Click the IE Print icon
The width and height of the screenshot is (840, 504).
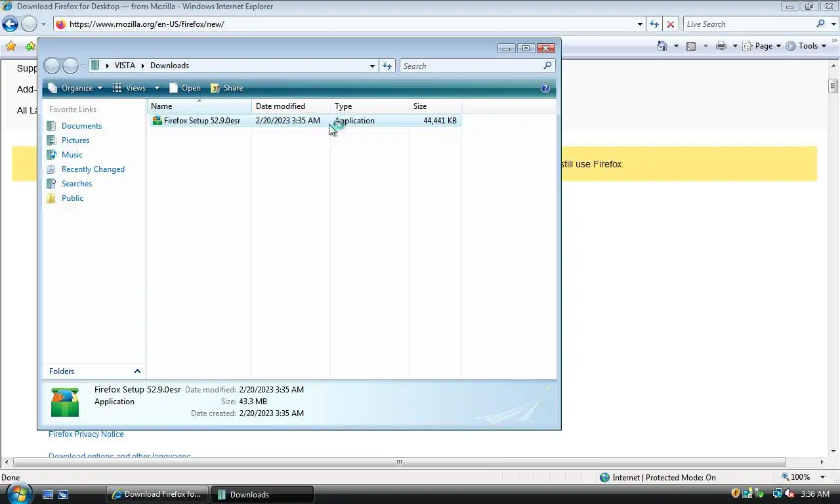coord(721,46)
